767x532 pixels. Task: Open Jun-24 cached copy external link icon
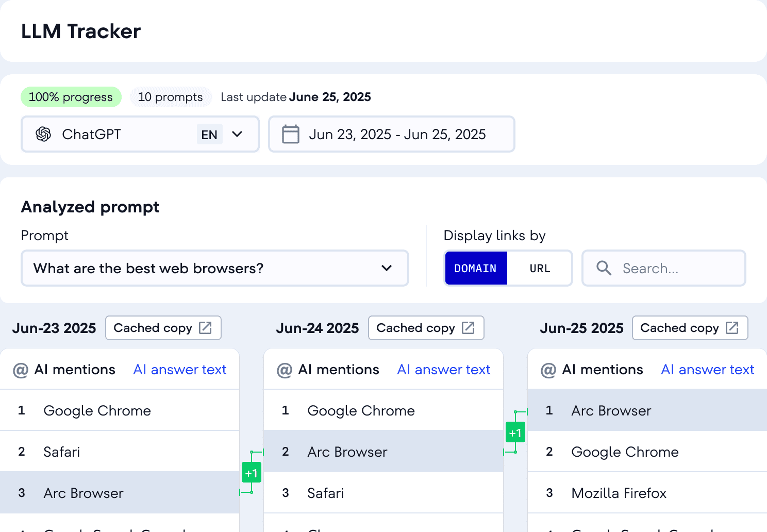tap(468, 328)
